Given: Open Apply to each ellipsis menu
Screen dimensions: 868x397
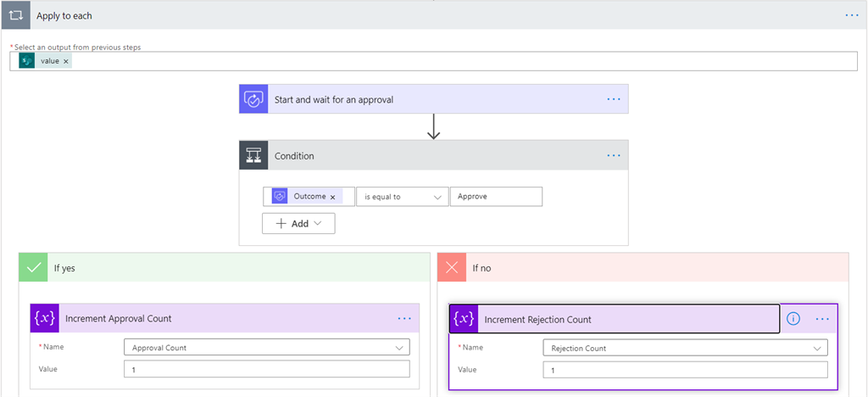Looking at the screenshot, I should pyautogui.click(x=852, y=15).
